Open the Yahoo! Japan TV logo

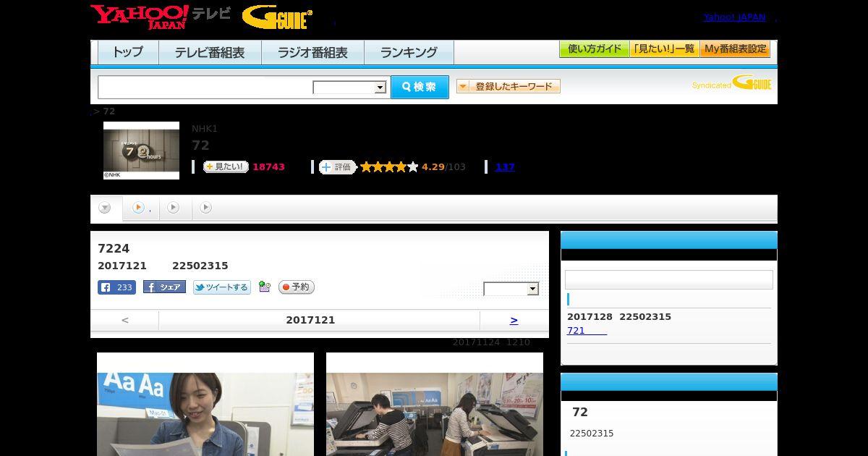[x=161, y=17]
